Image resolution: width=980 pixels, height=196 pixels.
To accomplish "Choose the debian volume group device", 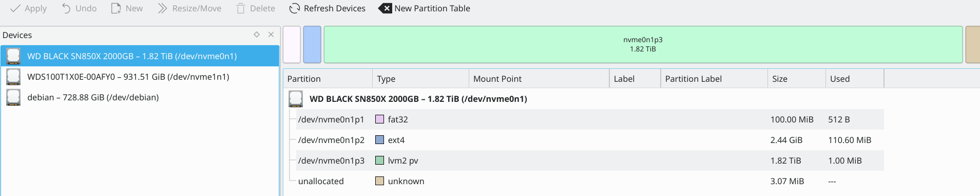I will (x=140, y=97).
